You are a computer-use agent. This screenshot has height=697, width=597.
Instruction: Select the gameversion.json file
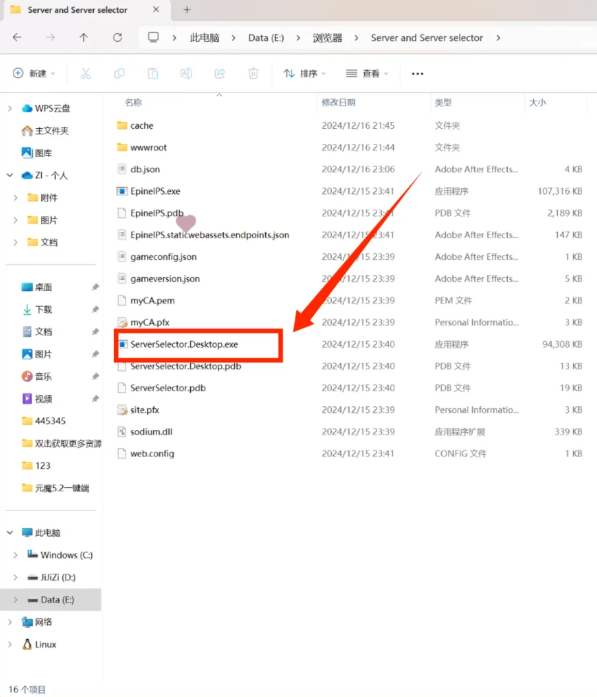[165, 278]
